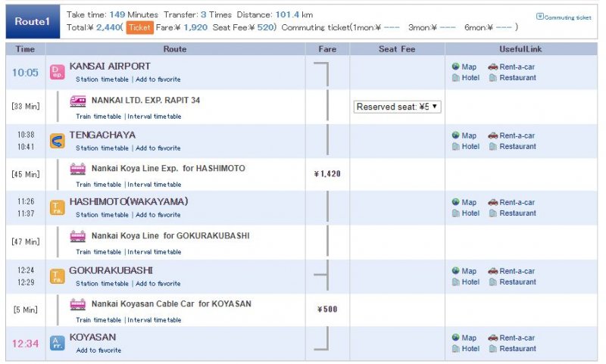
Task: Click the GOKURAKUBASHI station name
Action: 111,270
